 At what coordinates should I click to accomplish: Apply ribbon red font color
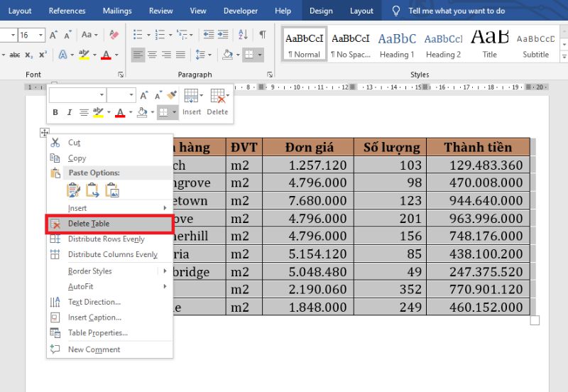[106, 55]
